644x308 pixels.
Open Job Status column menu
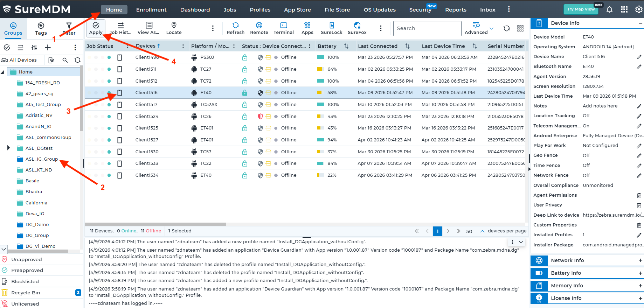pyautogui.click(x=127, y=46)
